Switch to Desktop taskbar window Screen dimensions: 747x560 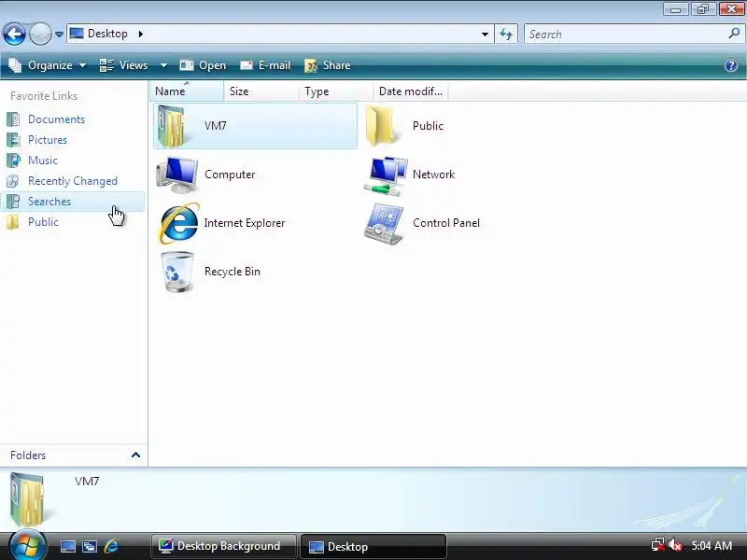(x=373, y=546)
